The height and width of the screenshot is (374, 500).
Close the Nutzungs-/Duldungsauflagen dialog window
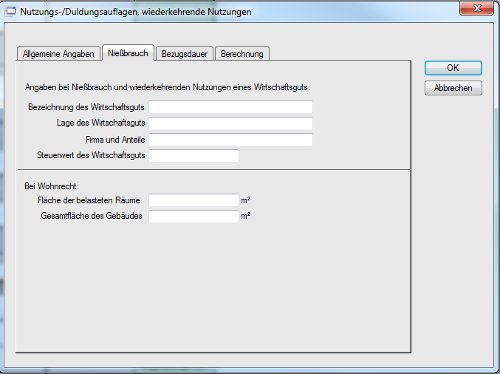coord(477,8)
